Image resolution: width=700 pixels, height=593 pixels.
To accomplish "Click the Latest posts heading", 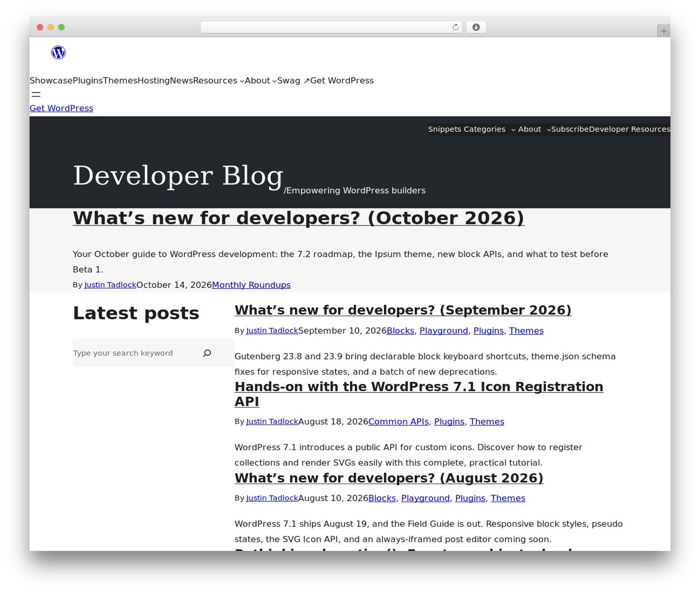I will click(x=136, y=313).
